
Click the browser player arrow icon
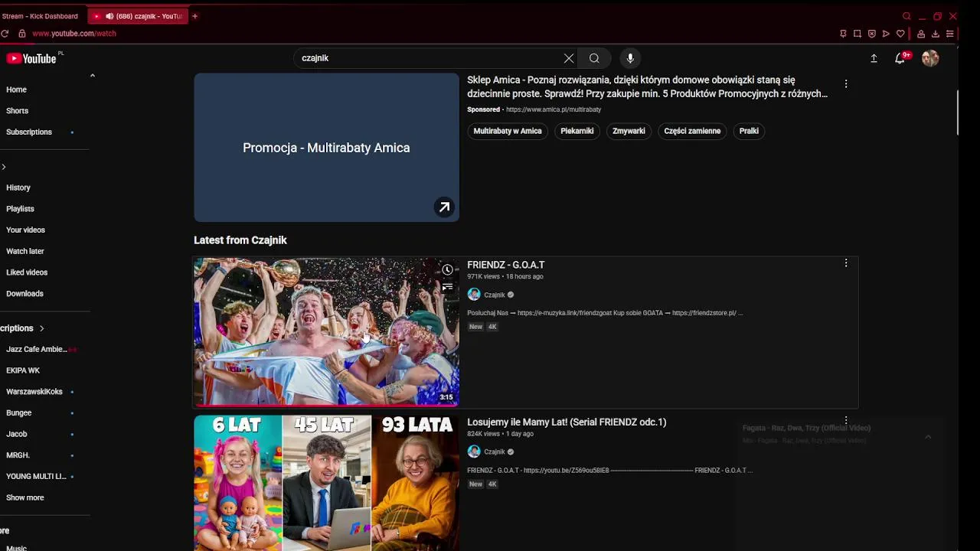(x=886, y=34)
